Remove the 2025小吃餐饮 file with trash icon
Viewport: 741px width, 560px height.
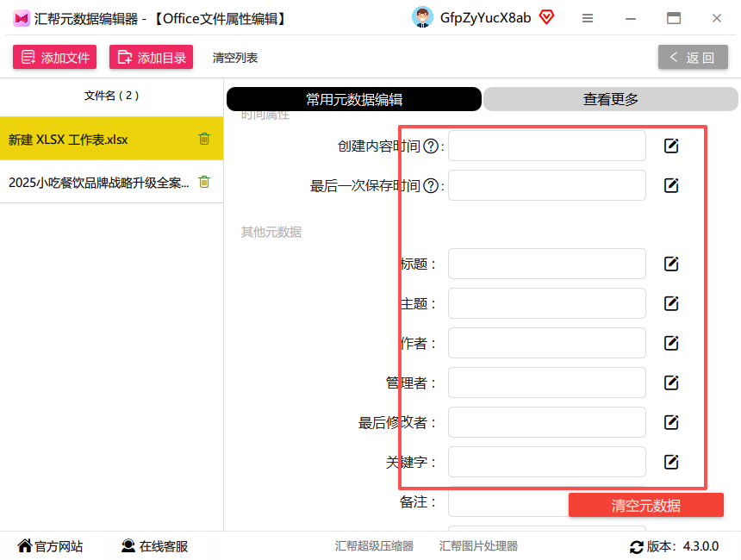click(204, 182)
